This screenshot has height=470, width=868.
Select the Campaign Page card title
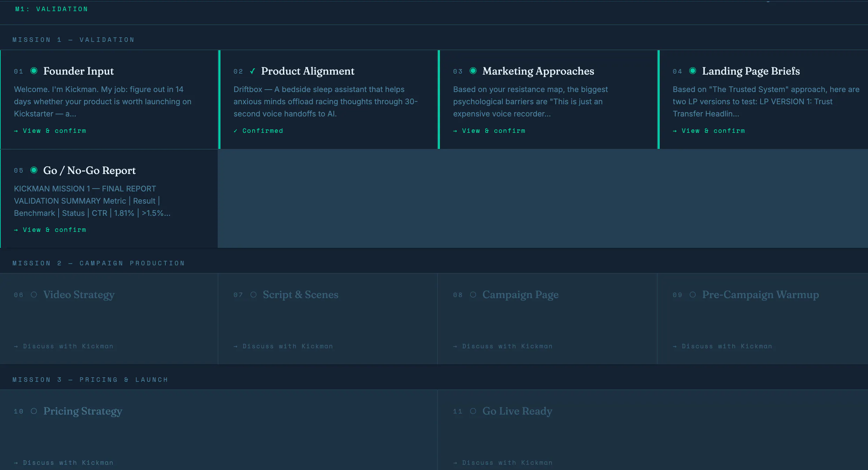[x=521, y=295]
